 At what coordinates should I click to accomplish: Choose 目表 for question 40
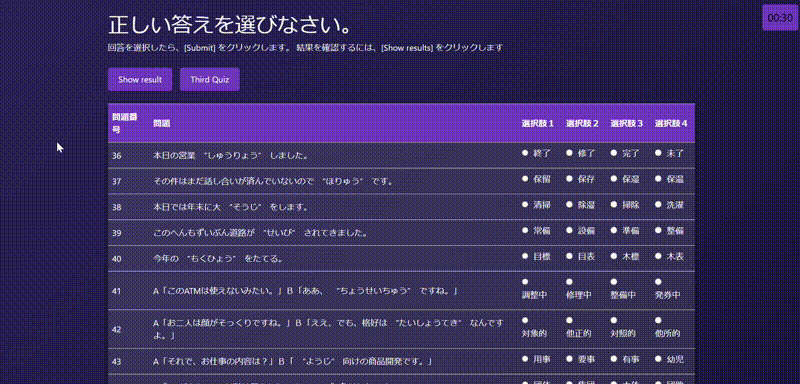569,257
